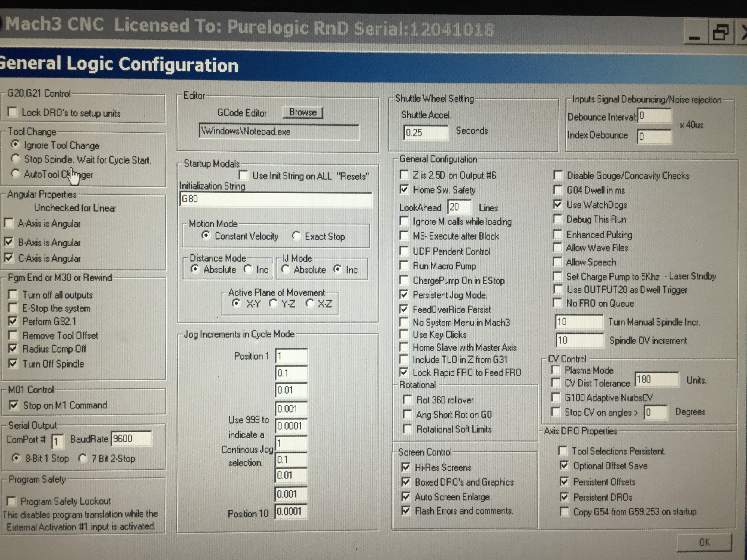The width and height of the screenshot is (747, 560).
Task: Click the Browse button for GCode Editor
Action: pos(303,112)
